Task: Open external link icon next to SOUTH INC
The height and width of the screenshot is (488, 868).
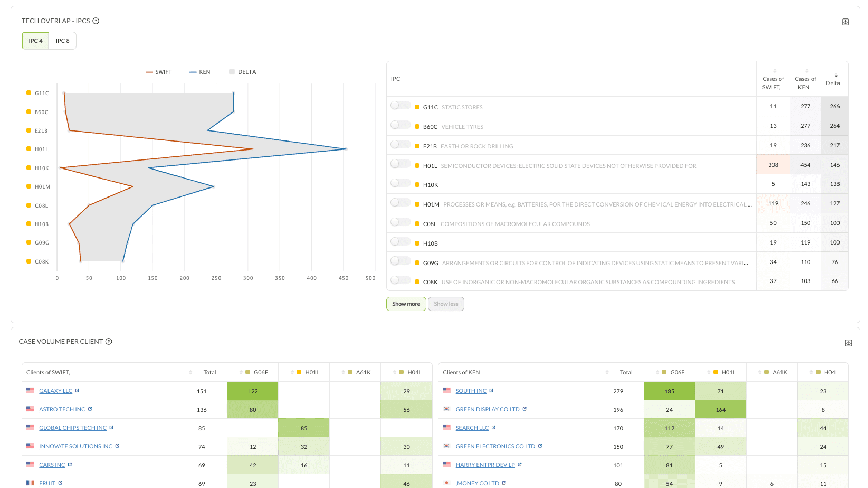Action: click(x=491, y=391)
